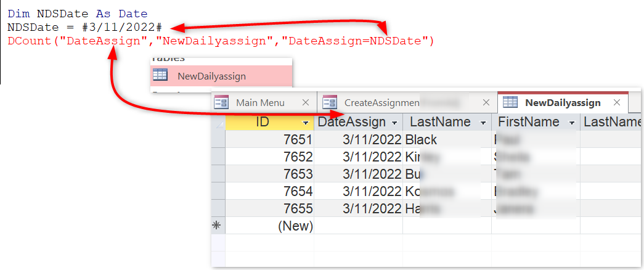
Task: Click the Main Menu tab's form icon
Action: [x=221, y=102]
